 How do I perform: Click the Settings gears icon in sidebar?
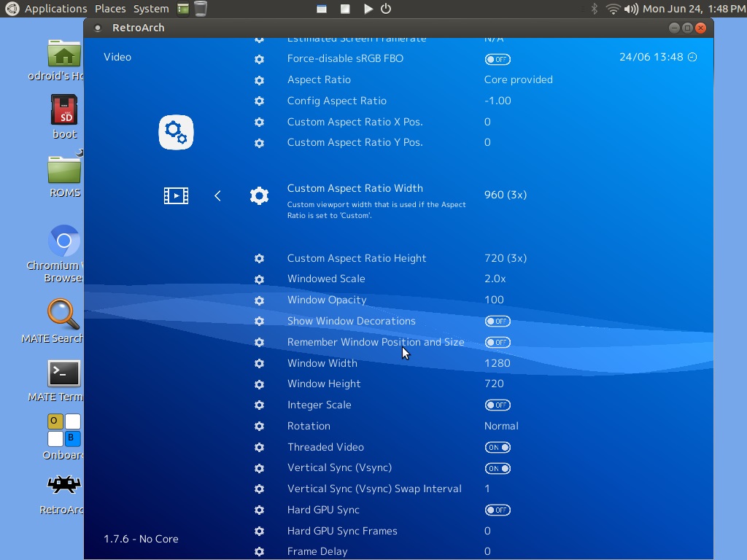pos(176,132)
